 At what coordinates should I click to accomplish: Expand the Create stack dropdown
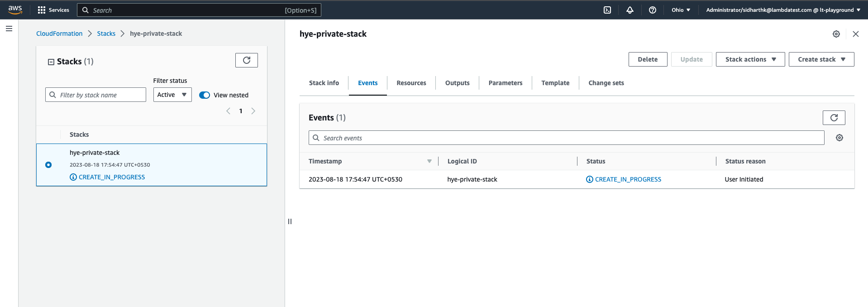tap(821, 59)
